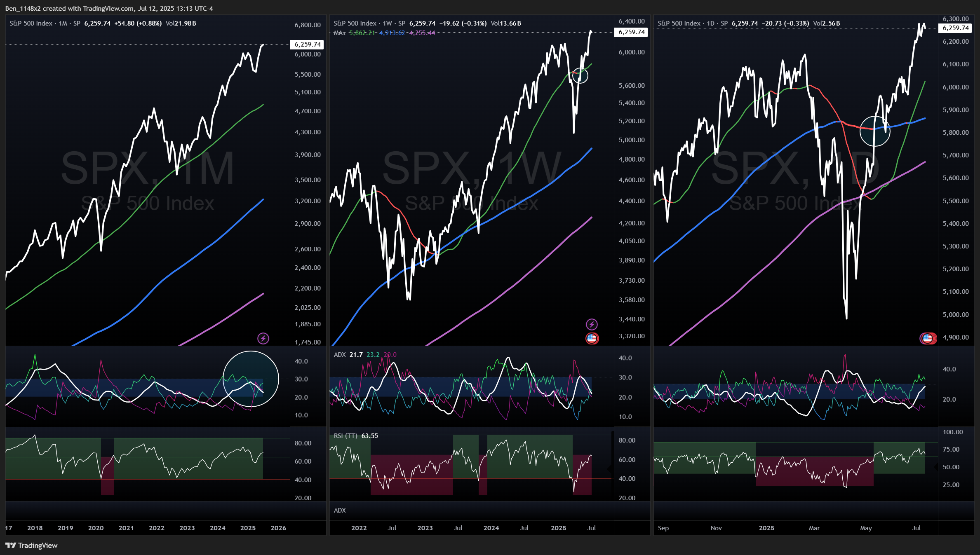Click the May label on daily time axis

[x=866, y=528]
